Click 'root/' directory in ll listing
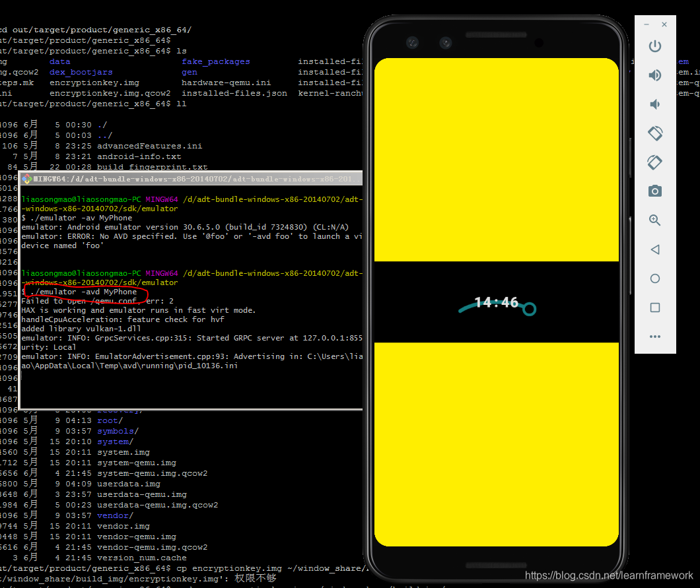700x588 pixels. coord(110,420)
